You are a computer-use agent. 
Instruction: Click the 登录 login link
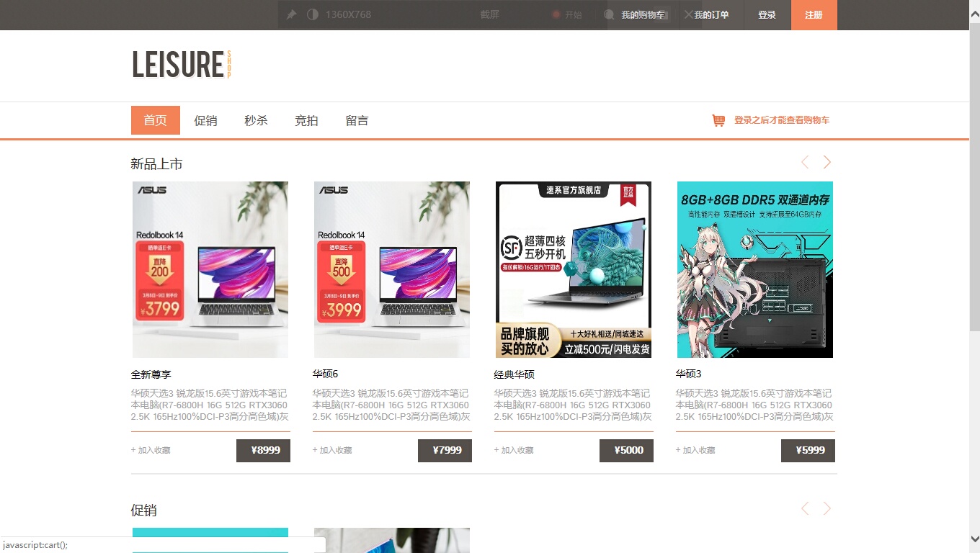767,15
